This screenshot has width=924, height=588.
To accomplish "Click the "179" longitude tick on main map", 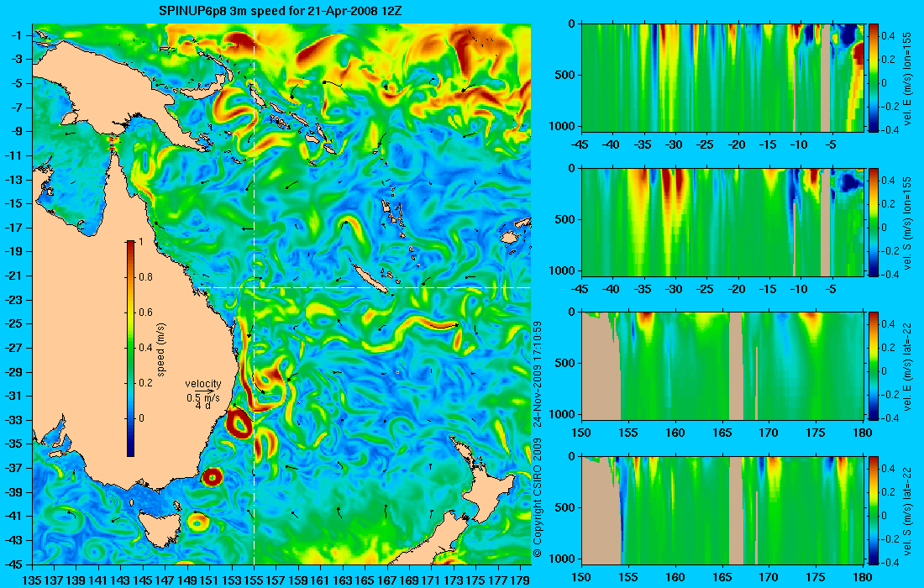I will [x=521, y=580].
